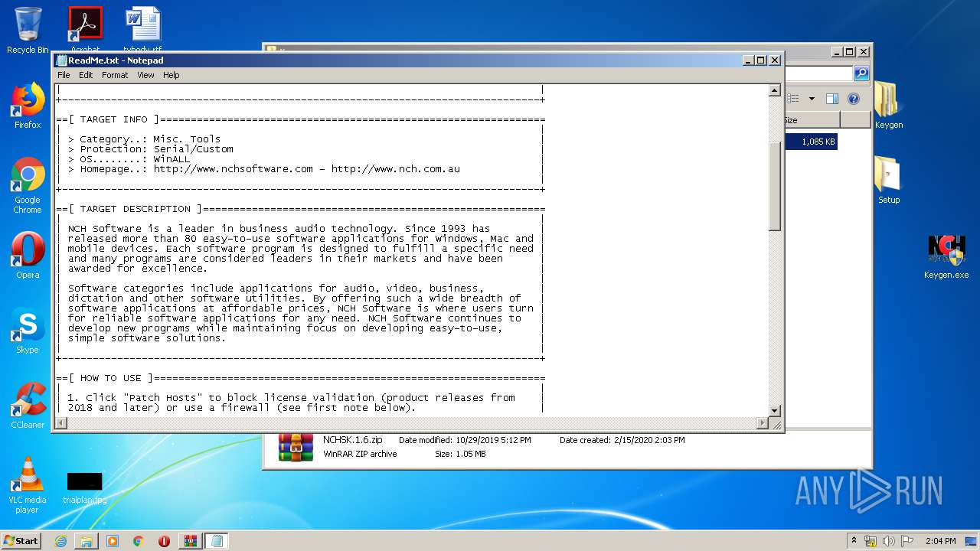This screenshot has width=980, height=551.
Task: Click the search button in Explorer window
Action: point(861,73)
